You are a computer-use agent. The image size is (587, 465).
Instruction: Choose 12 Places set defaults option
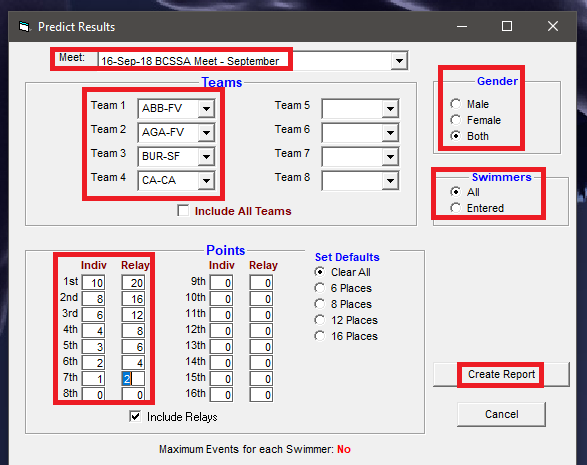tap(320, 320)
